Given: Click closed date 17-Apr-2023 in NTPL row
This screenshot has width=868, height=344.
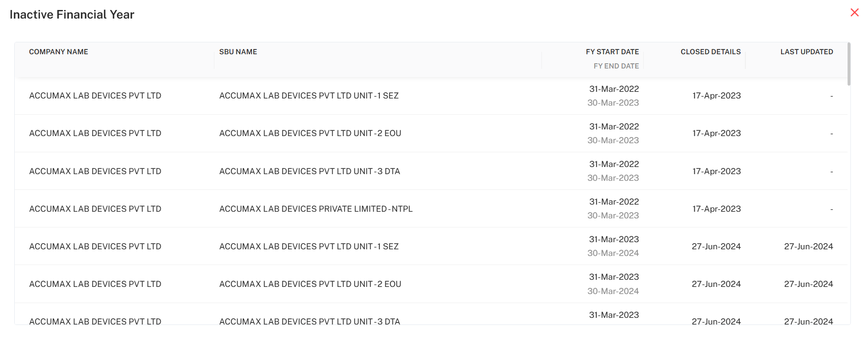Looking at the screenshot, I should [x=716, y=209].
